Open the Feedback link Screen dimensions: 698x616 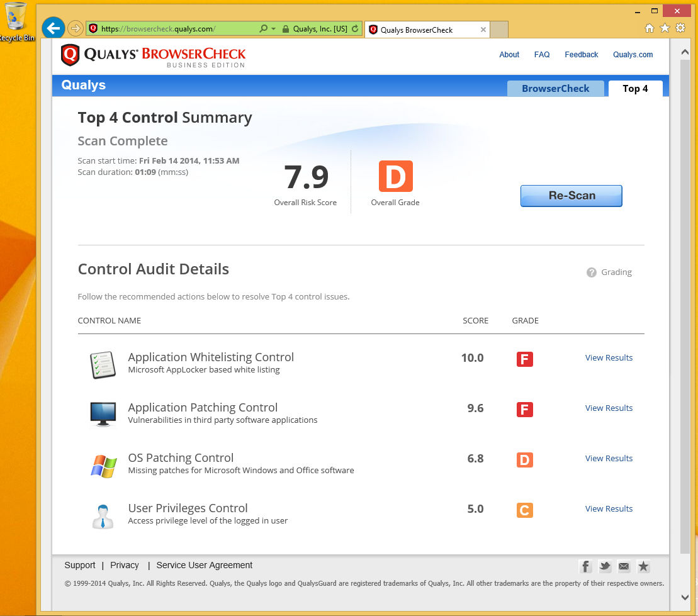point(582,55)
